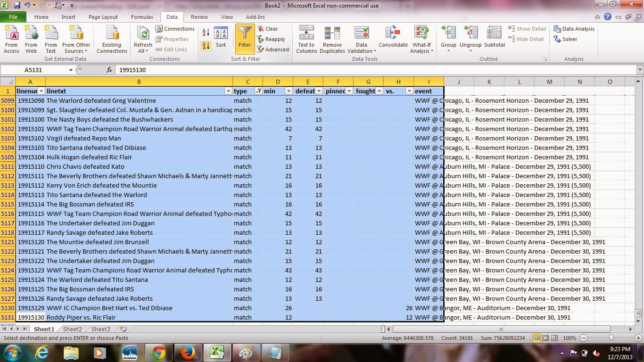Open the linenum column filter dropdown

tap(41, 91)
